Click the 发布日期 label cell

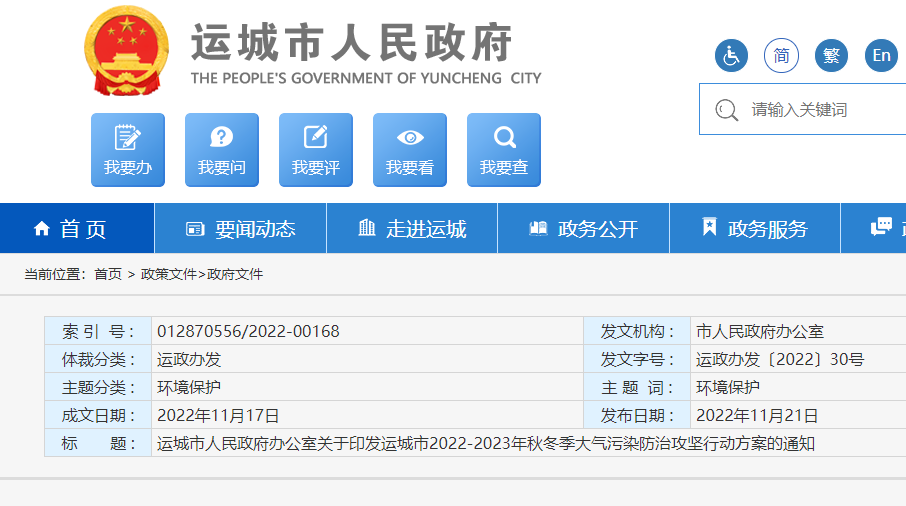click(637, 415)
